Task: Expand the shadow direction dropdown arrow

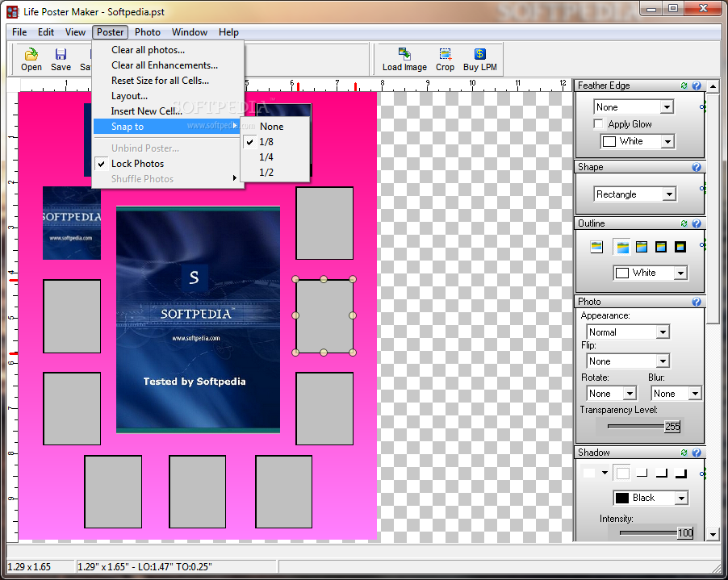Action: point(605,473)
